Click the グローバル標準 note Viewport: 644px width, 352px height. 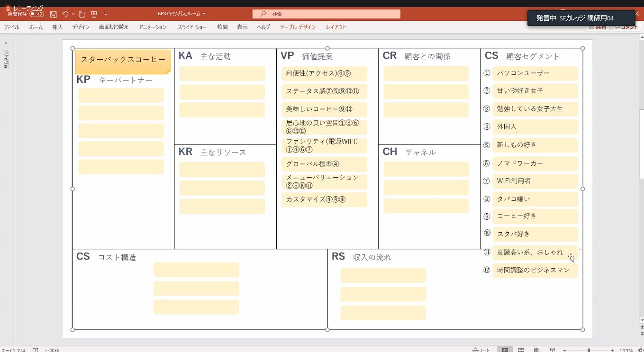tap(324, 164)
